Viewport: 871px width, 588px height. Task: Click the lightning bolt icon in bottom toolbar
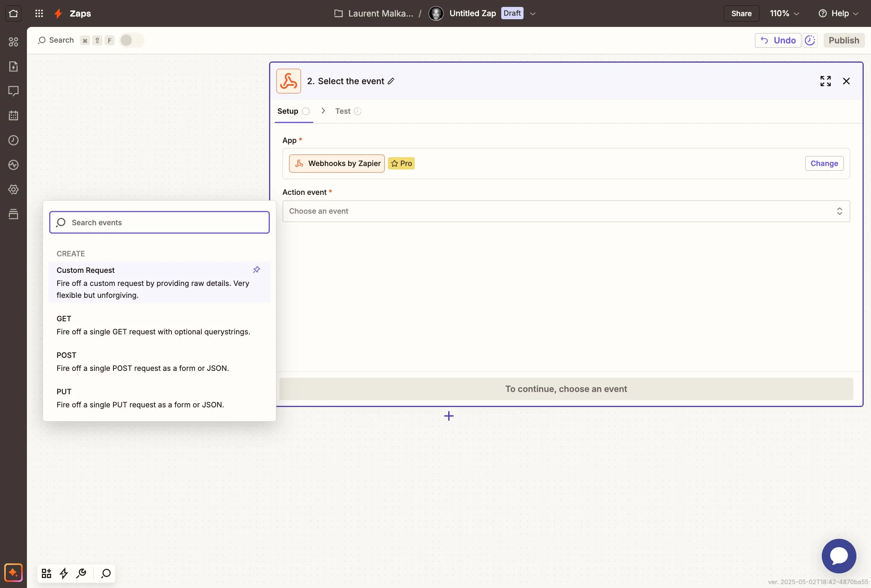pyautogui.click(x=64, y=573)
